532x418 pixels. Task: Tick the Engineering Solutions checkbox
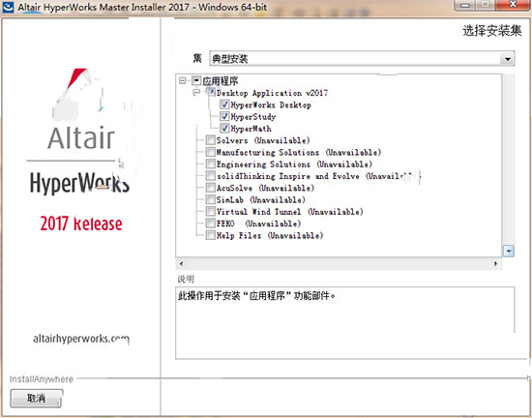(210, 164)
